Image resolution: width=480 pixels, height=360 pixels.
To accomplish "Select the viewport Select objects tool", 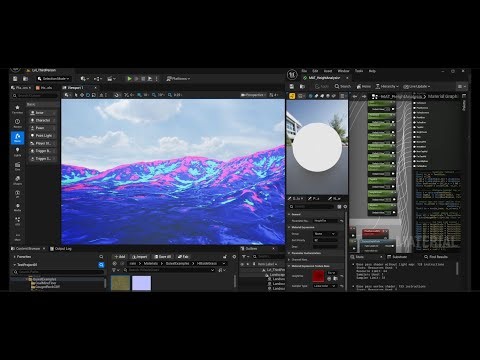I will tap(76, 95).
